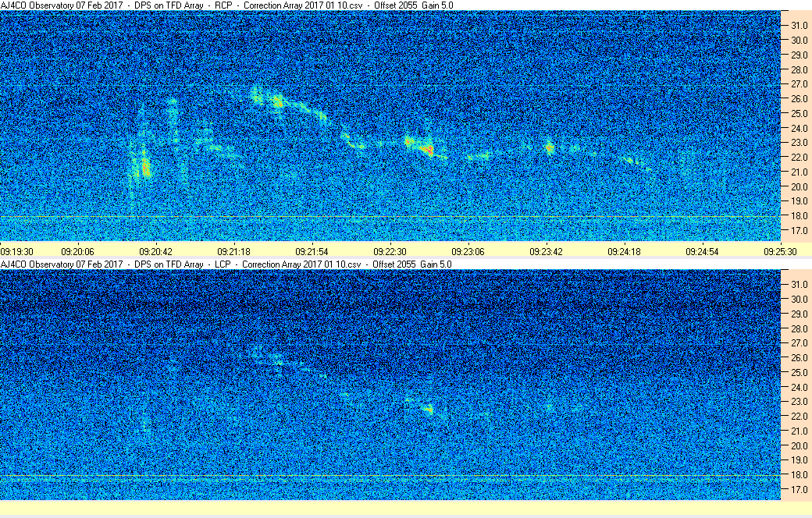
Task: Click 18.0 on the LCP frequency scale
Action: point(799,474)
